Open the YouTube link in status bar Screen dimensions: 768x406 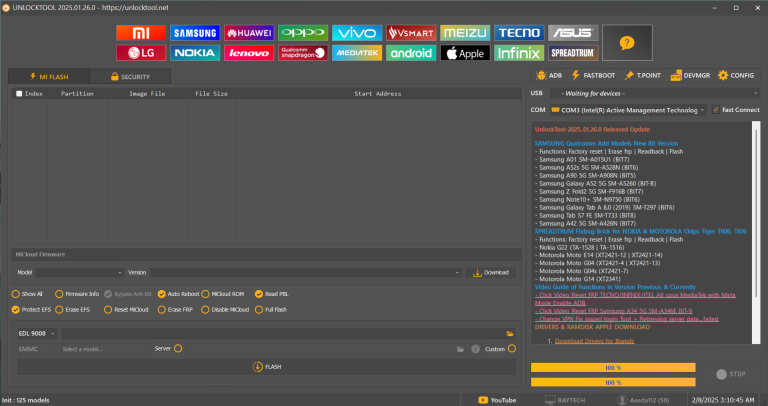click(497, 400)
